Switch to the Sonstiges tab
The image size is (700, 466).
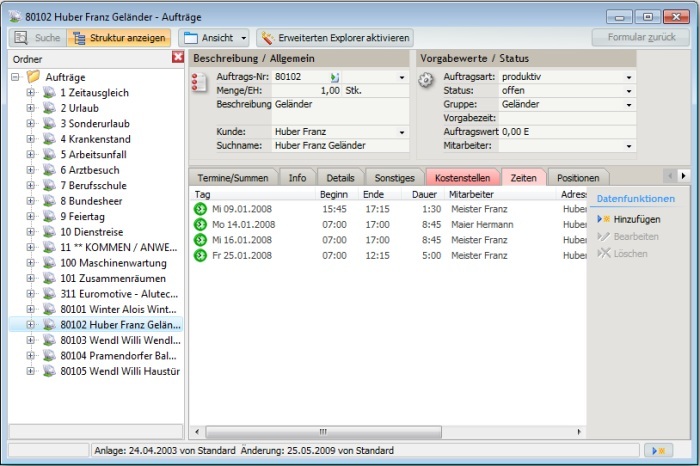point(395,178)
